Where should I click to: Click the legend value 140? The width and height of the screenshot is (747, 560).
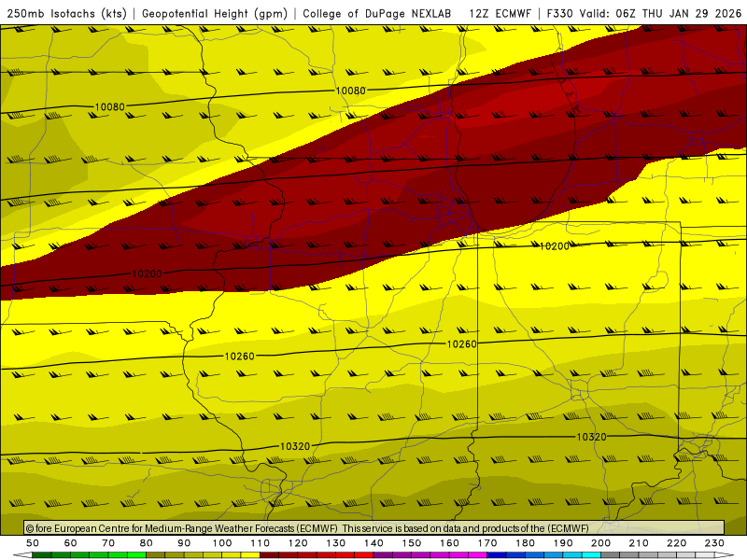373,543
